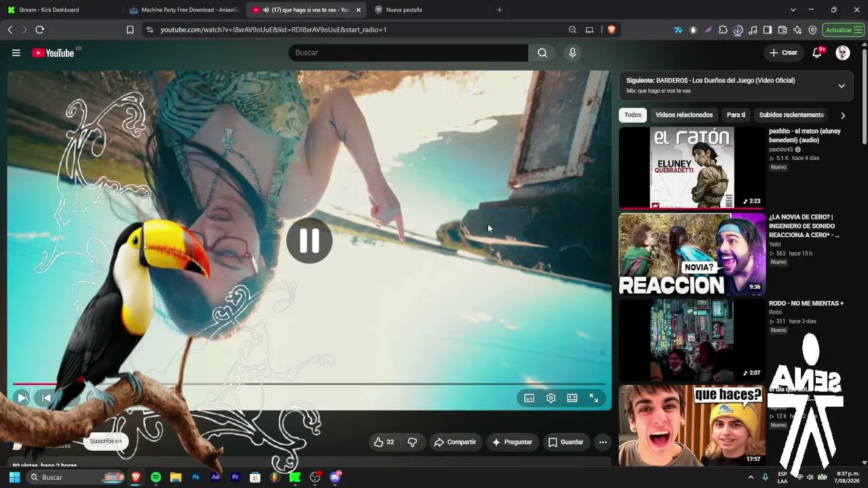Open the downloads extension arrow icon
Image resolution: width=868 pixels, height=488 pixels.
(x=738, y=30)
